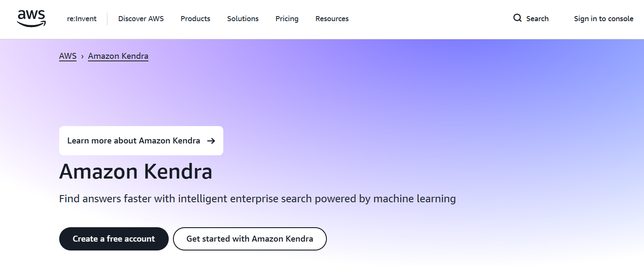Click the Amazon Kendra page heading

(x=136, y=172)
